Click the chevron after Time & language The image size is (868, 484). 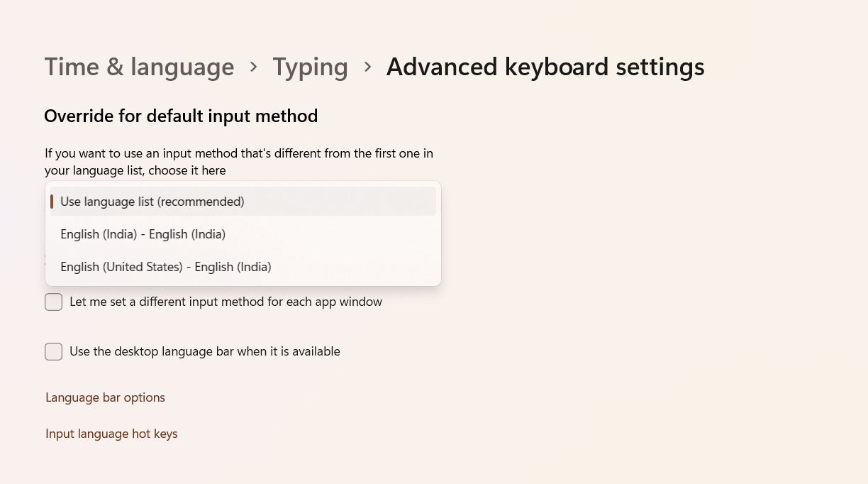click(x=254, y=67)
